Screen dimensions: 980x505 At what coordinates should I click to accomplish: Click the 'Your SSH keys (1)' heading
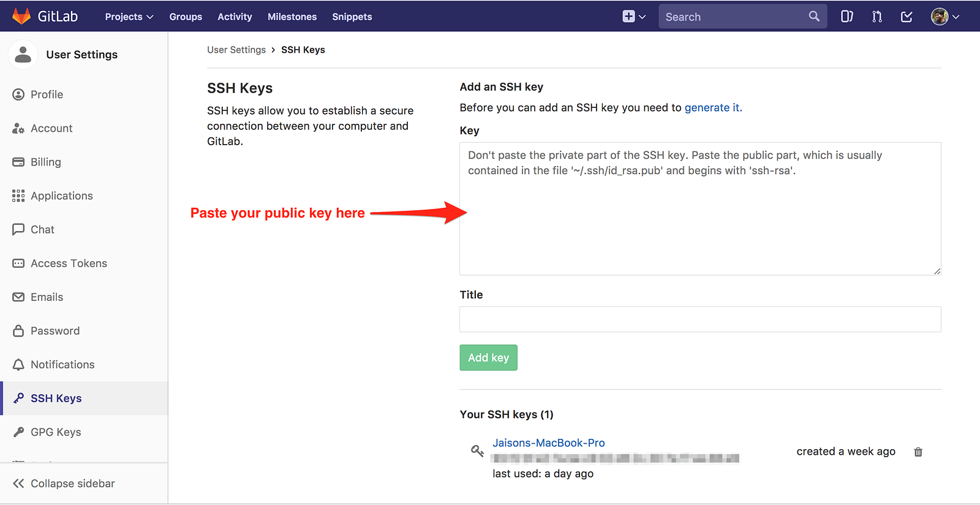tap(507, 414)
